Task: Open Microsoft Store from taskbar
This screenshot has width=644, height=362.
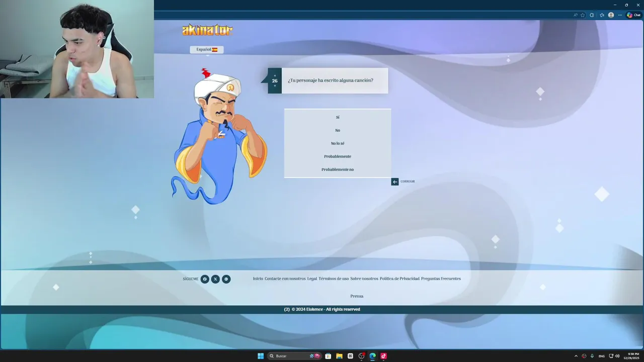Action: click(328, 356)
